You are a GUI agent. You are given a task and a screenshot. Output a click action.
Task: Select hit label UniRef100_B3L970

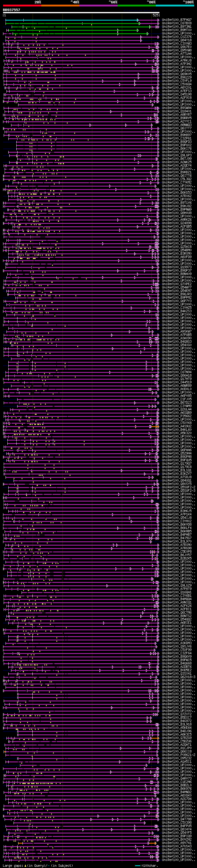click(177, 542)
